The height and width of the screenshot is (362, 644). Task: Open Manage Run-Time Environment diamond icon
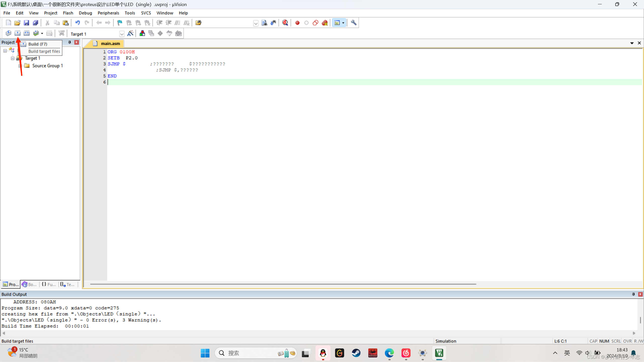click(160, 33)
